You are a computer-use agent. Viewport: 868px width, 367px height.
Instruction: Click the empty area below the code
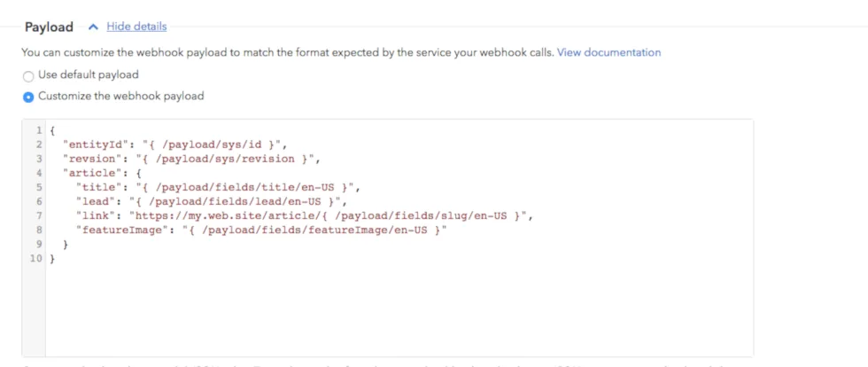399,310
